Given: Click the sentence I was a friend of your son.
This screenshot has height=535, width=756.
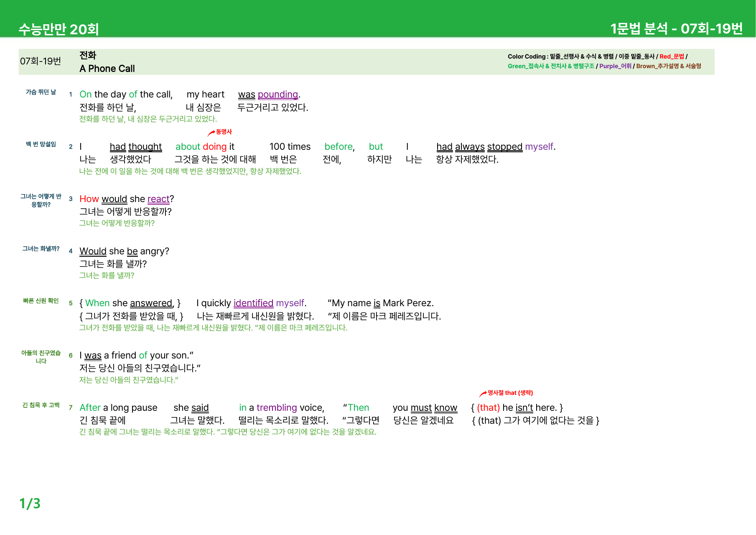Looking at the screenshot, I should pyautogui.click(x=136, y=356).
